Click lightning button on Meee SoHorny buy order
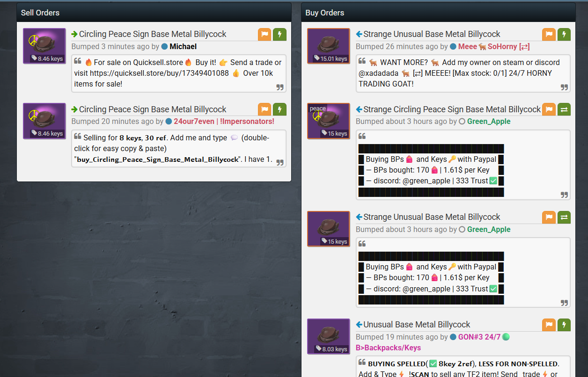The width and height of the screenshot is (588, 377). click(564, 34)
